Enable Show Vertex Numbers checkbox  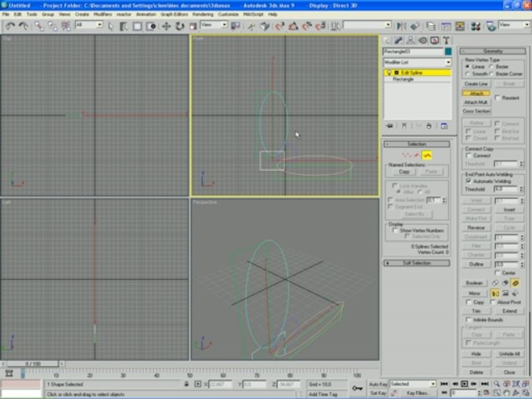point(395,231)
